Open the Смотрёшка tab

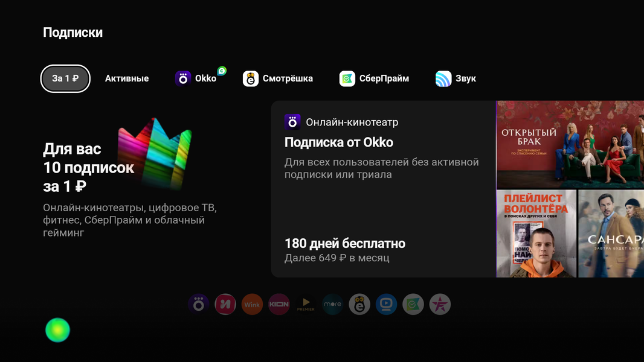pyautogui.click(x=278, y=78)
